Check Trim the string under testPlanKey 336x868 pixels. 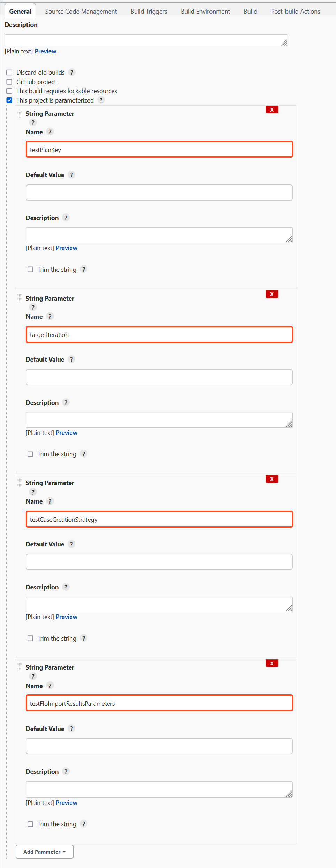pyautogui.click(x=30, y=269)
